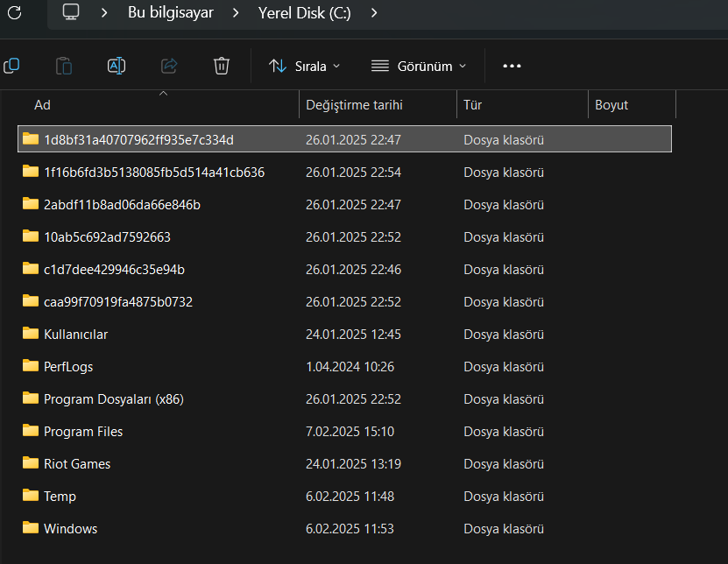The height and width of the screenshot is (564, 728).
Task: Select folder name 2abdf11b8ad06da66e846b
Action: tap(122, 205)
